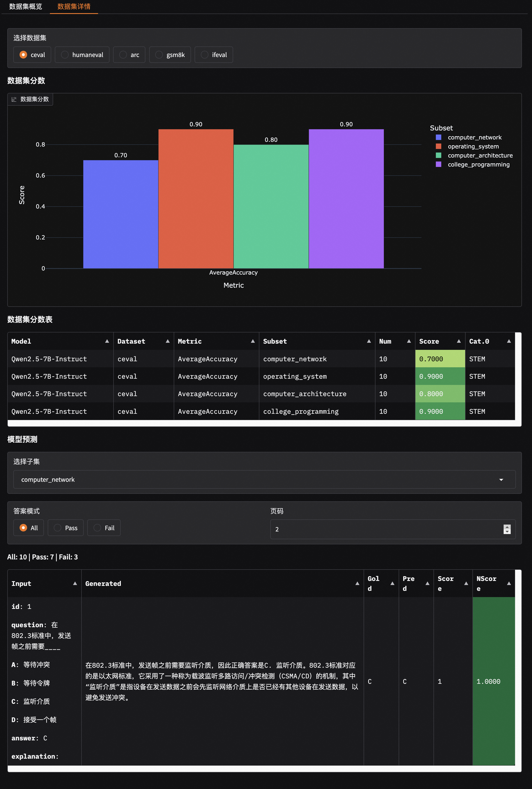Click the sort arrow on Model column

click(107, 341)
